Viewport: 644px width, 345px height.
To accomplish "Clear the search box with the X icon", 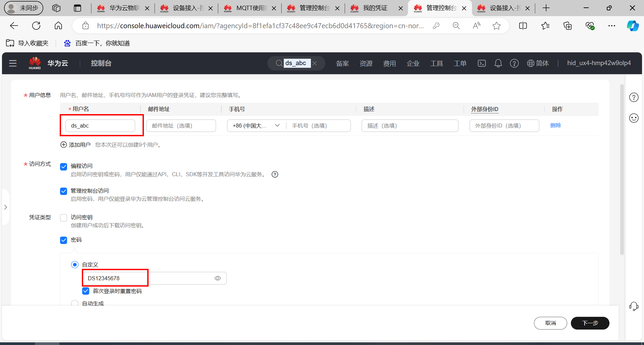I will pyautogui.click(x=315, y=63).
